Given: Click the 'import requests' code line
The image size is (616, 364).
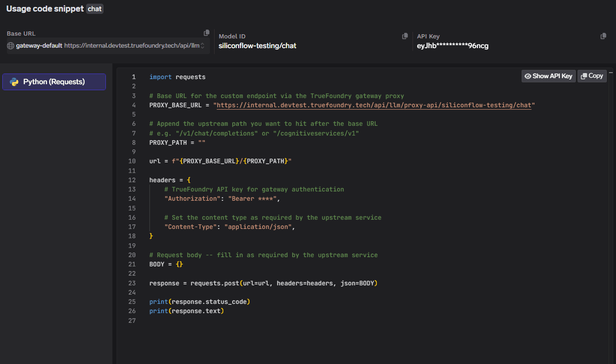Looking at the screenshot, I should pos(177,77).
